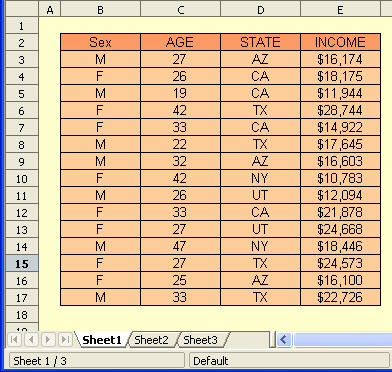Click the AGE header cell
This screenshot has height=372, width=392.
(180, 42)
